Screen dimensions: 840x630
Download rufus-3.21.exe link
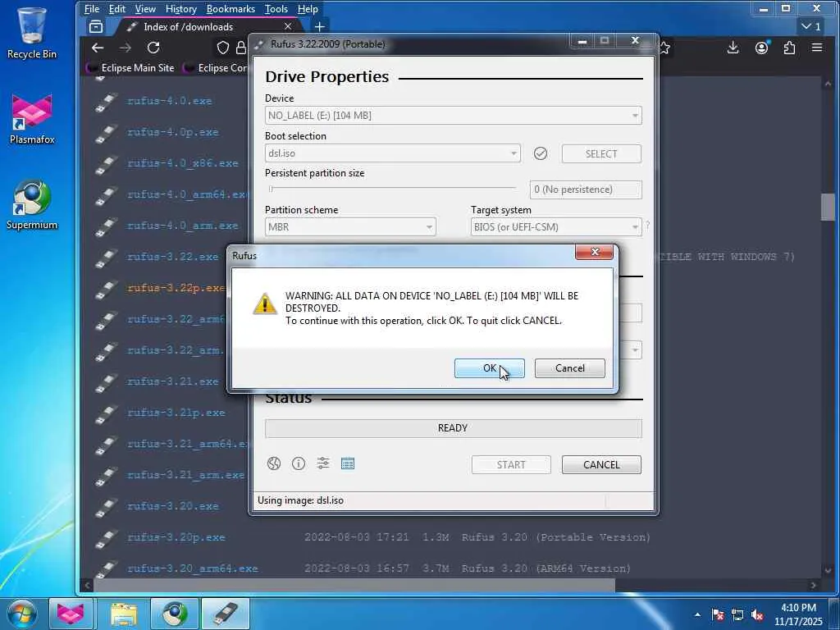[172, 381]
